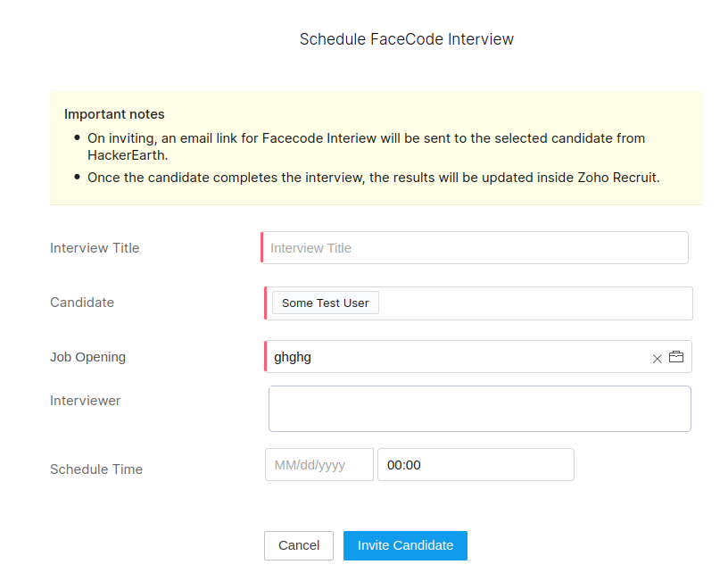Remove the selected job opening using the cross icon
Viewport: 728px width, 581px height.
[x=657, y=358]
